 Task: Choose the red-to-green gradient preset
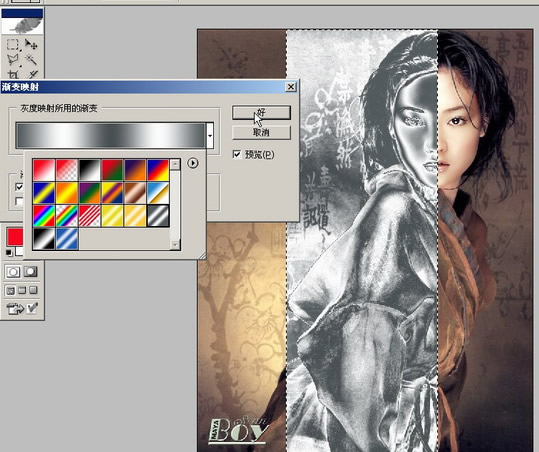pos(112,170)
